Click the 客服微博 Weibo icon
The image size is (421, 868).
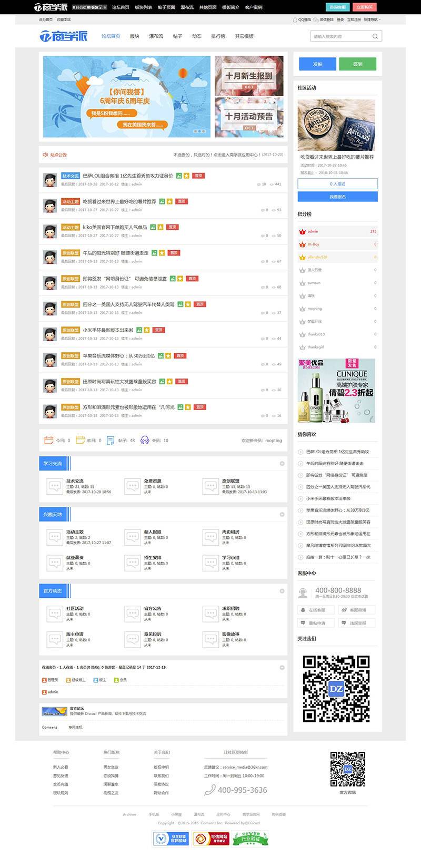(344, 610)
